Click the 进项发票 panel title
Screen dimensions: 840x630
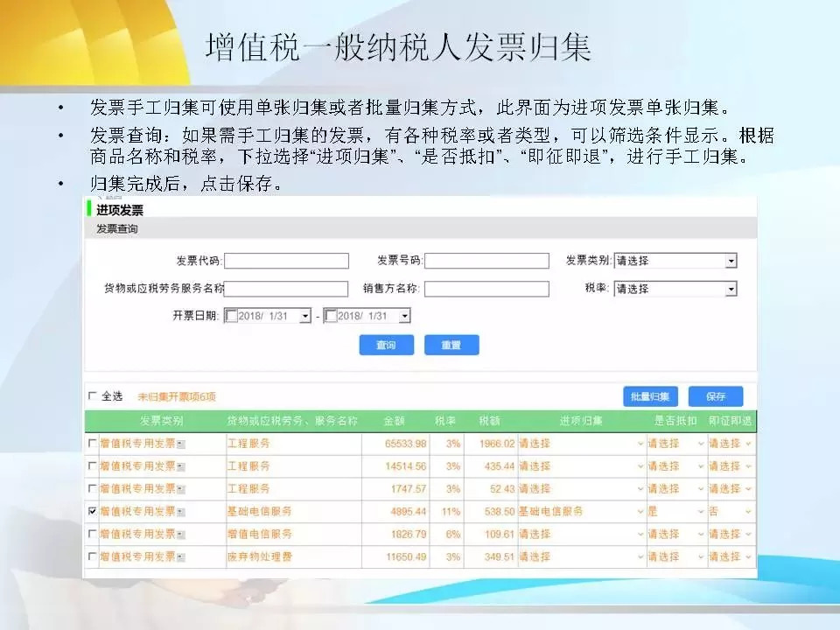point(120,211)
